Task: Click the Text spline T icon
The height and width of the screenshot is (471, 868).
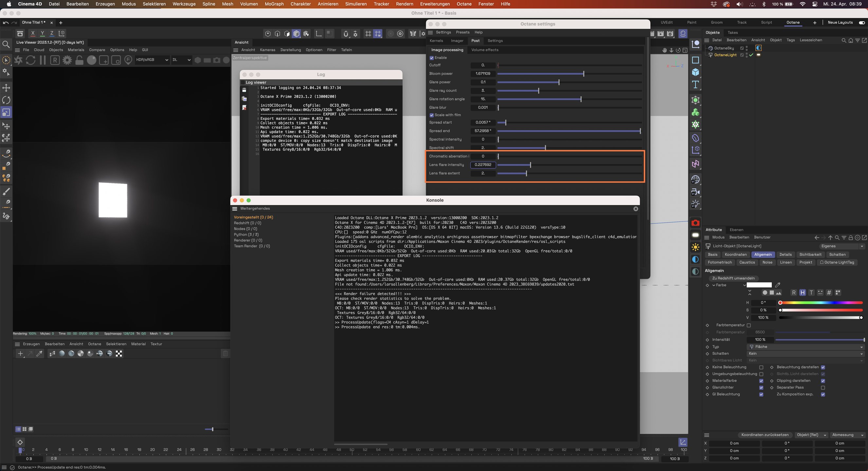Action: click(696, 84)
